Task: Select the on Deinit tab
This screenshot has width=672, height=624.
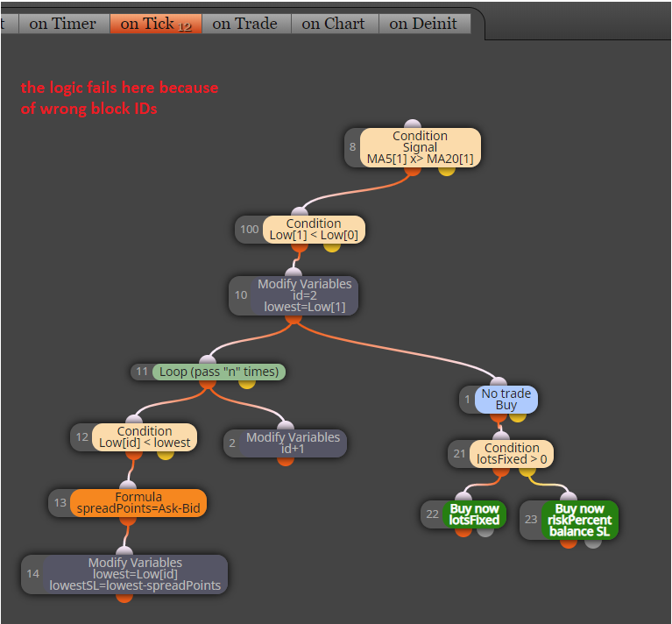Action: [x=424, y=24]
